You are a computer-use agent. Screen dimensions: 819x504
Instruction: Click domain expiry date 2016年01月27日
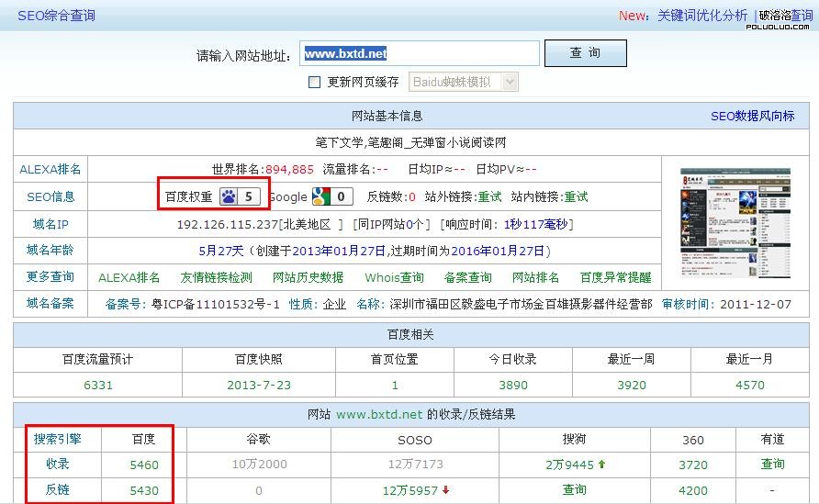tap(498, 251)
